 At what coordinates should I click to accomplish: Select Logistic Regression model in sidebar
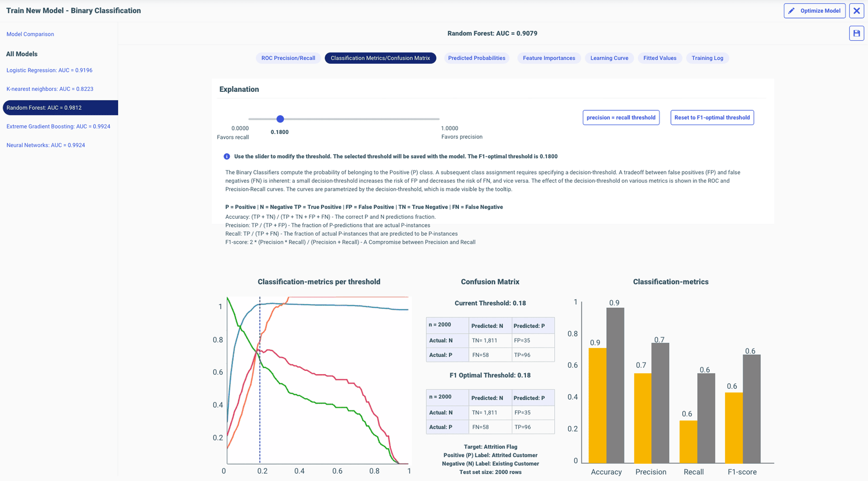click(49, 71)
